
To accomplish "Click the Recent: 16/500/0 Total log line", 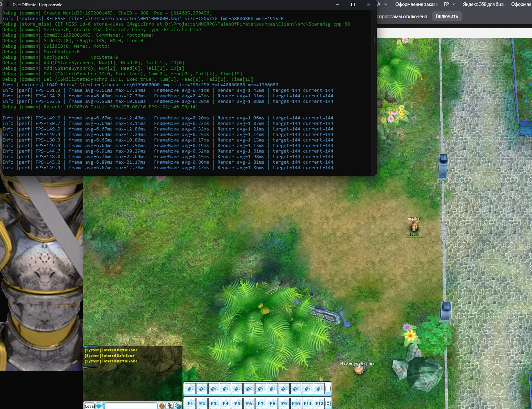I will [x=100, y=107].
